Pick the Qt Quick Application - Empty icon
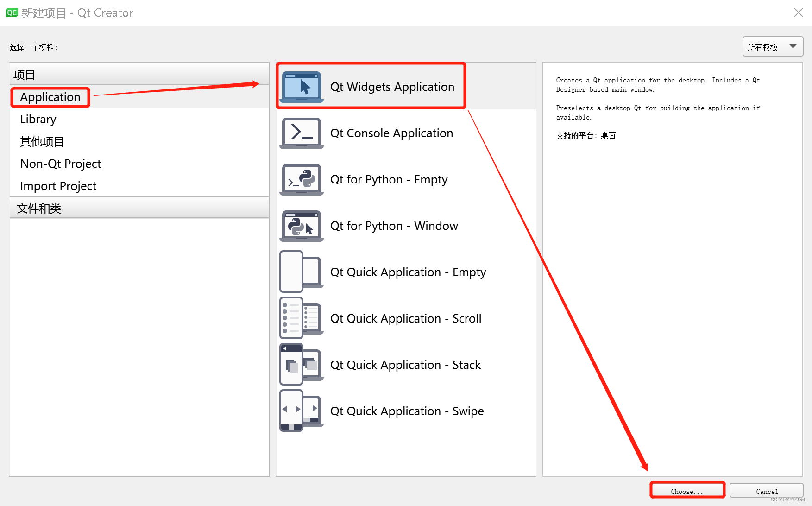Screen dimensions: 812x506 coord(302,272)
